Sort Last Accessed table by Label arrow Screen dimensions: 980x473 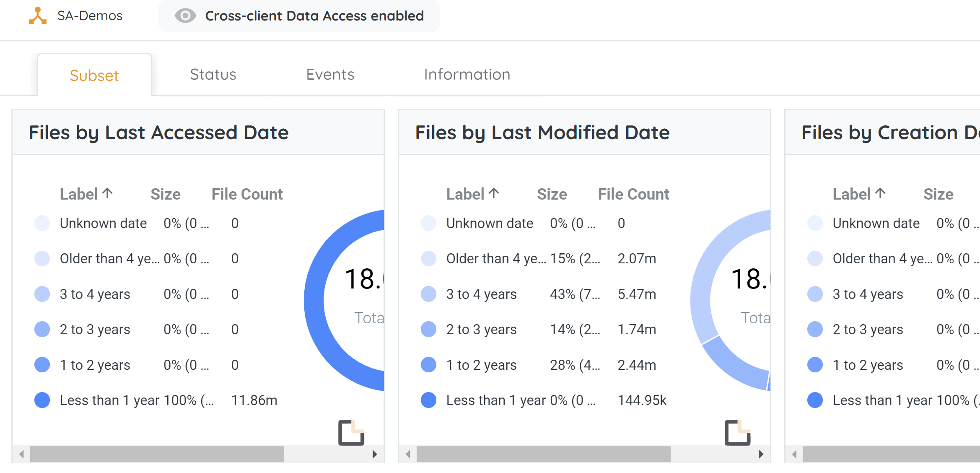pos(108,193)
